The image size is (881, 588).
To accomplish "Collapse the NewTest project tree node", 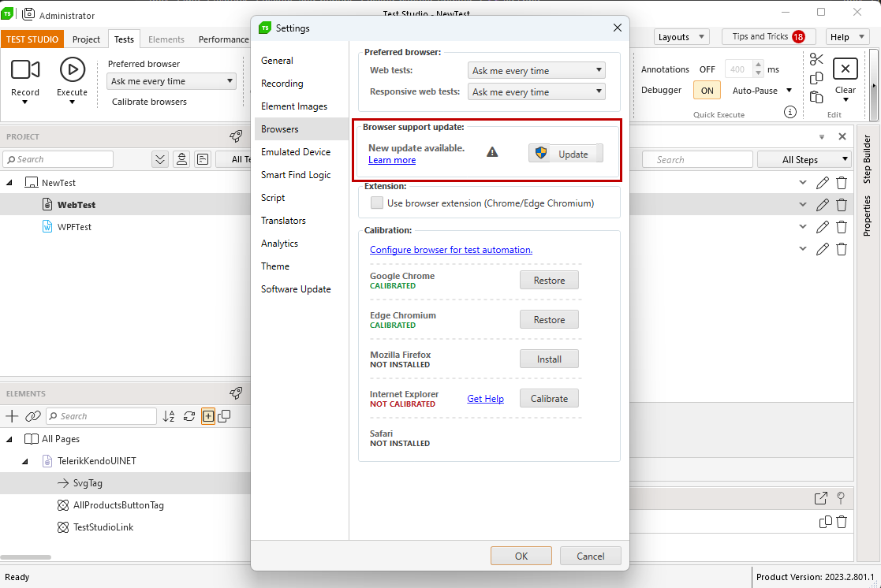I will tap(9, 183).
